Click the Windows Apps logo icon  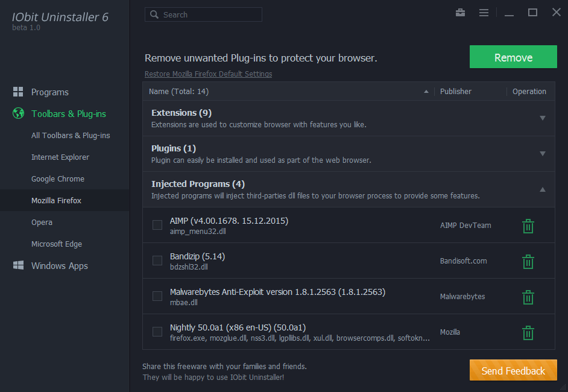[x=18, y=265]
